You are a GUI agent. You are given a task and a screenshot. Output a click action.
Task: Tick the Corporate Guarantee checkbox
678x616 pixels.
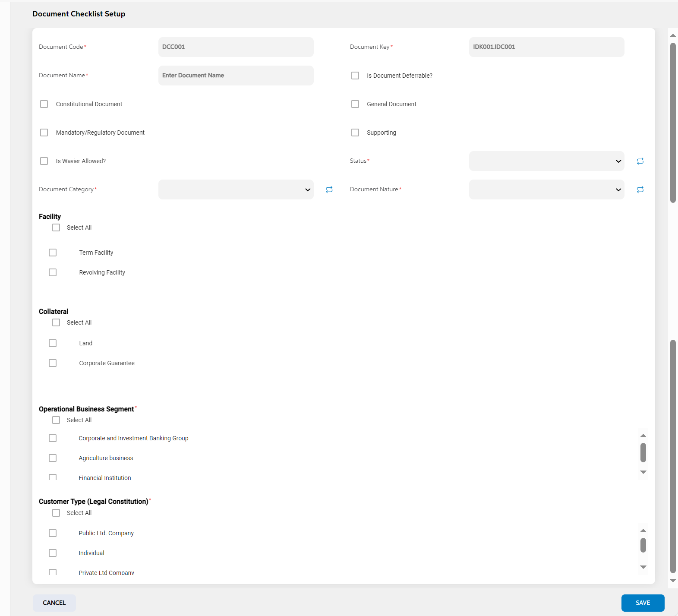(x=53, y=363)
